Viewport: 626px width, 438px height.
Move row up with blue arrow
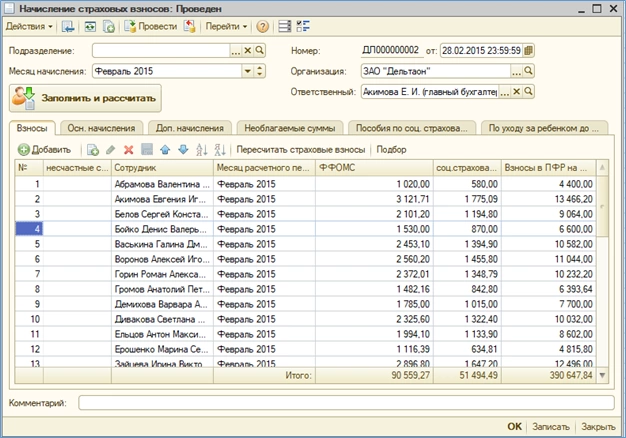(164, 150)
